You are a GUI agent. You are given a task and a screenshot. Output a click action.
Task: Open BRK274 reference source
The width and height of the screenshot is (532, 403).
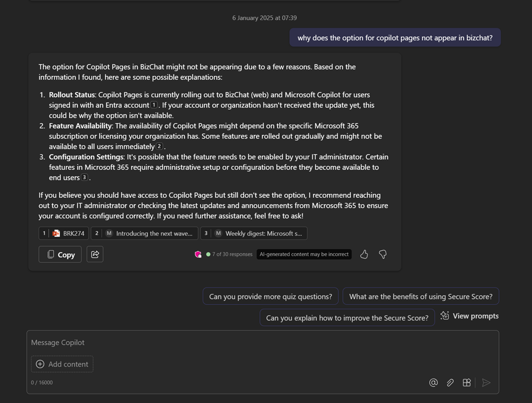(x=64, y=234)
